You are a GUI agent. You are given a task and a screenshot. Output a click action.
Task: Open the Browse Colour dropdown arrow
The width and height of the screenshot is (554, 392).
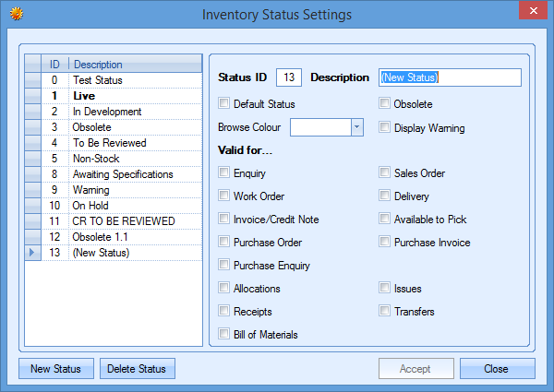point(356,127)
